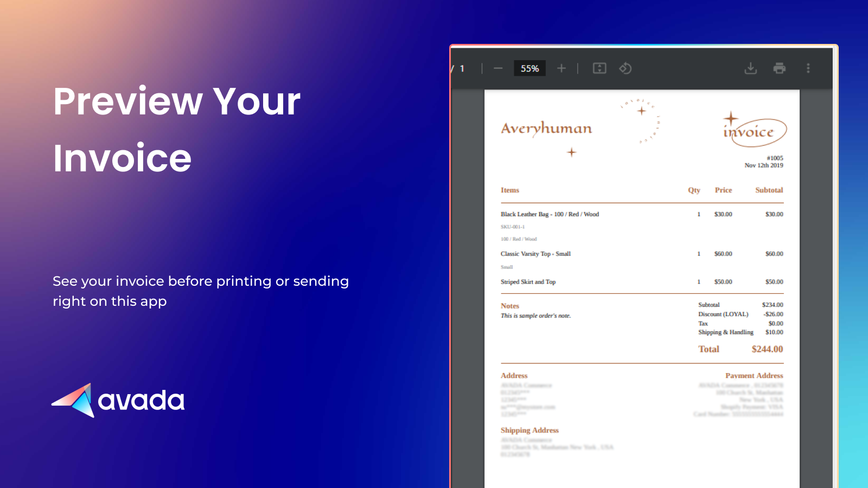Click the $10.00 shipping amount
The width and height of the screenshot is (868, 488).
pyautogui.click(x=774, y=332)
